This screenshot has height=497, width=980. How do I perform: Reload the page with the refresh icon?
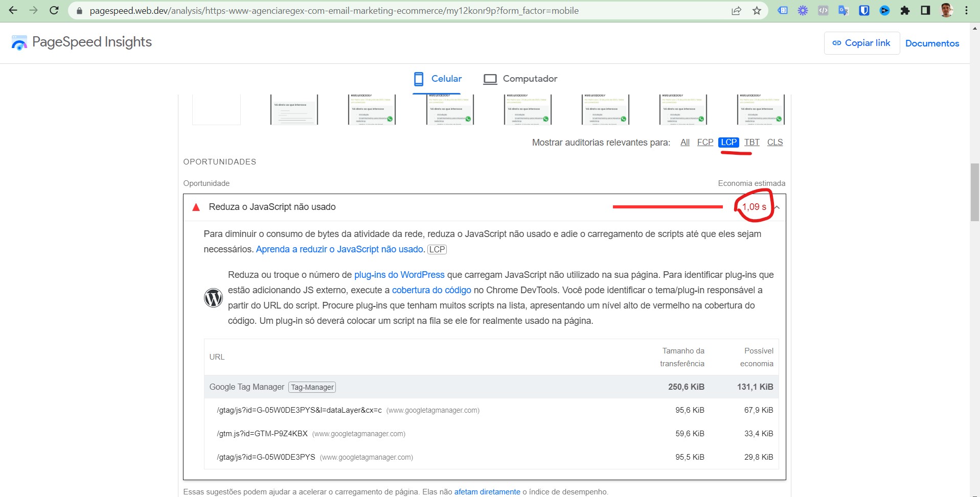[x=54, y=10]
